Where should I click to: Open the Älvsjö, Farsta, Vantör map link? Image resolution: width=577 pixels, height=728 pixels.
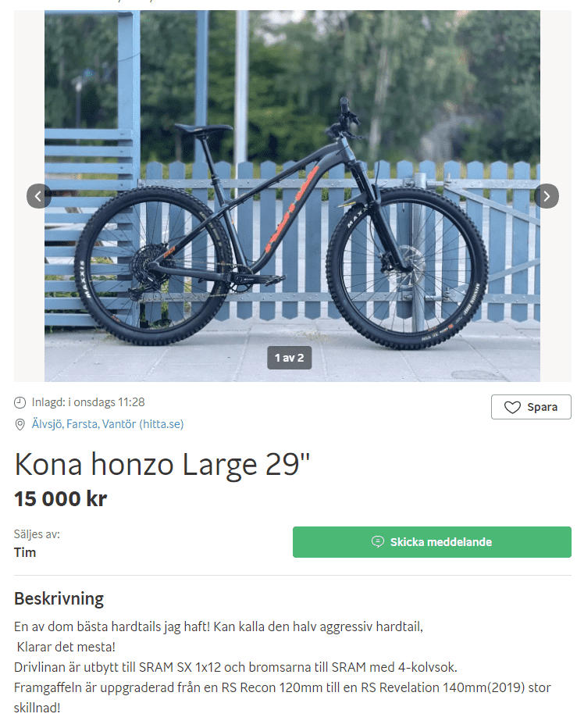(108, 424)
